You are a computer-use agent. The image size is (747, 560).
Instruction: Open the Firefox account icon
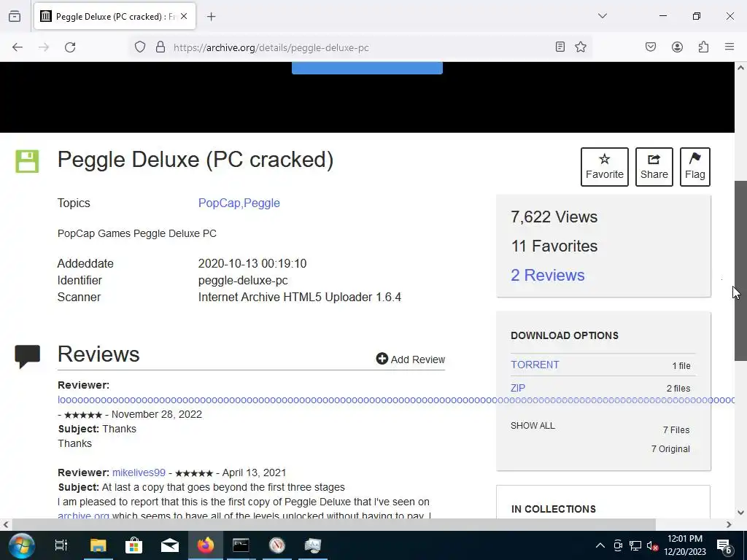point(677,47)
